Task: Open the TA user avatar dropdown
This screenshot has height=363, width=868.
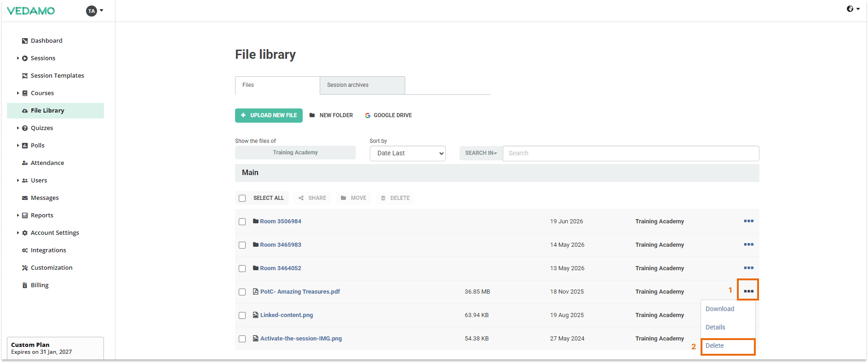Action: click(94, 11)
